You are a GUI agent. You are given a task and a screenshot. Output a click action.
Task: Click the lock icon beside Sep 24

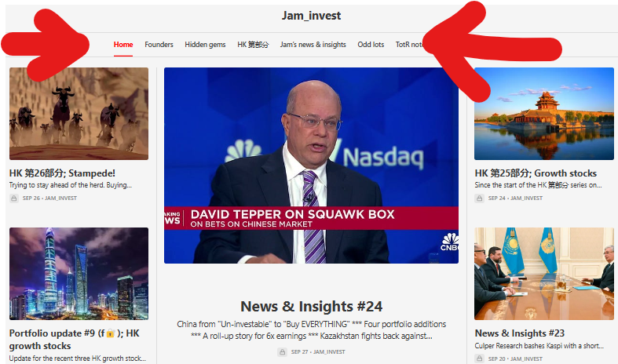coord(479,198)
